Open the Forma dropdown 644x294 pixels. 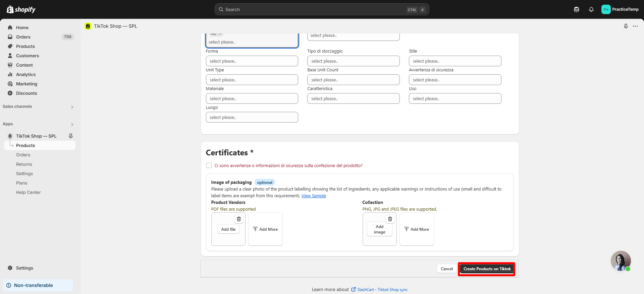coord(252,61)
